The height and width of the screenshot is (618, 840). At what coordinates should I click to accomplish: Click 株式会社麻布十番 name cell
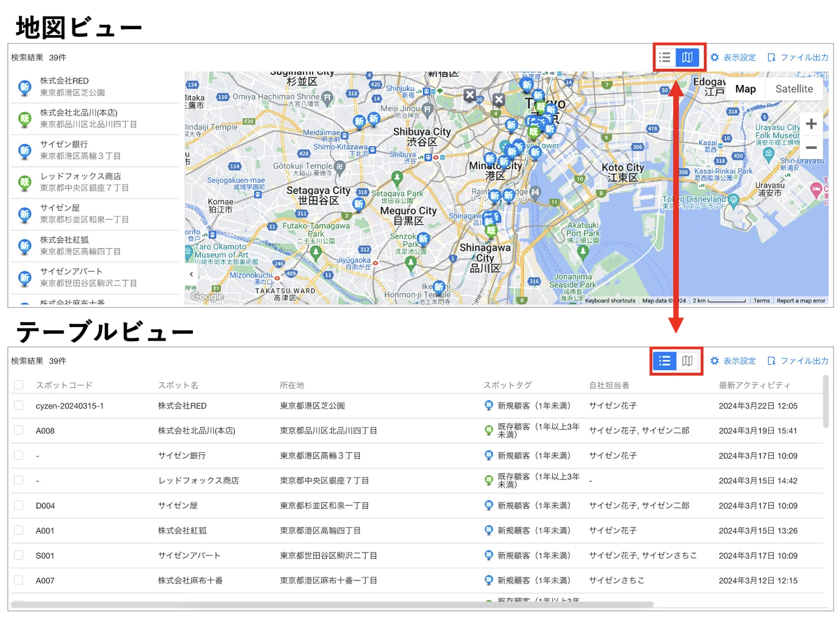click(190, 580)
